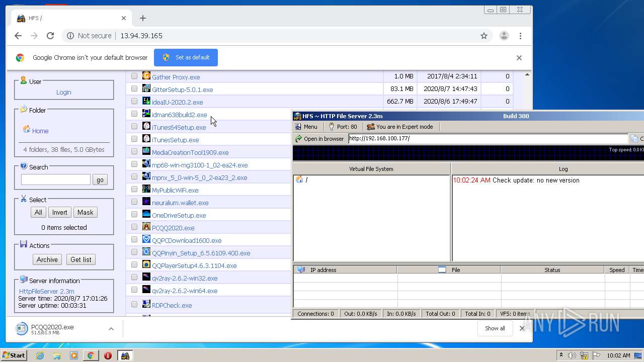This screenshot has width=644, height=362.
Task: Click Set as default browser button
Action: coord(186,57)
